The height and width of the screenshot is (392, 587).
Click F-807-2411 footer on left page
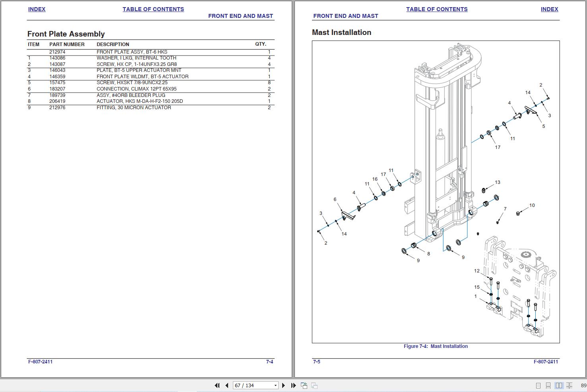(40, 362)
